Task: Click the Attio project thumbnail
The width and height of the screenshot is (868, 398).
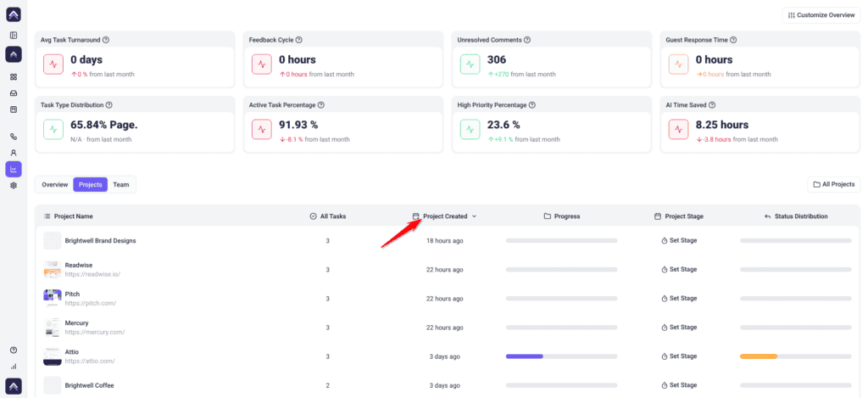Action: click(x=52, y=356)
